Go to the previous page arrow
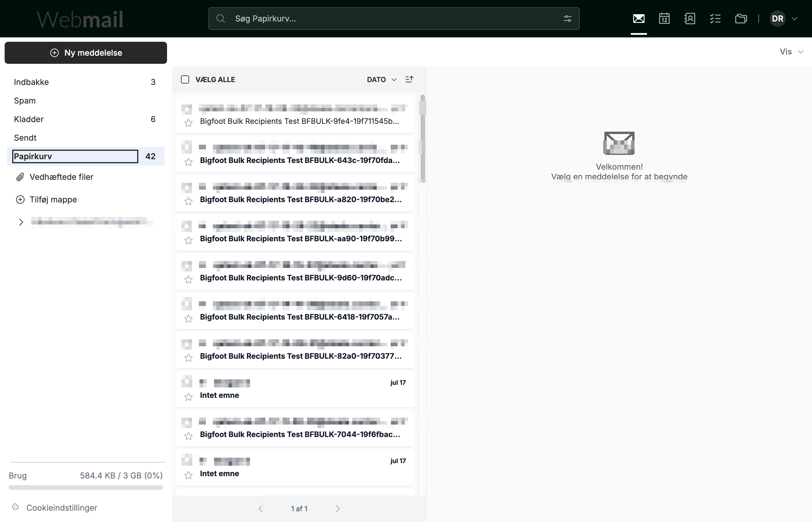 (261, 509)
